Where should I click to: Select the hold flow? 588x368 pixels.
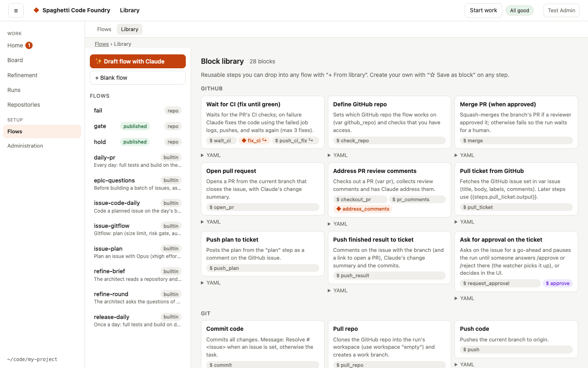pyautogui.click(x=138, y=142)
